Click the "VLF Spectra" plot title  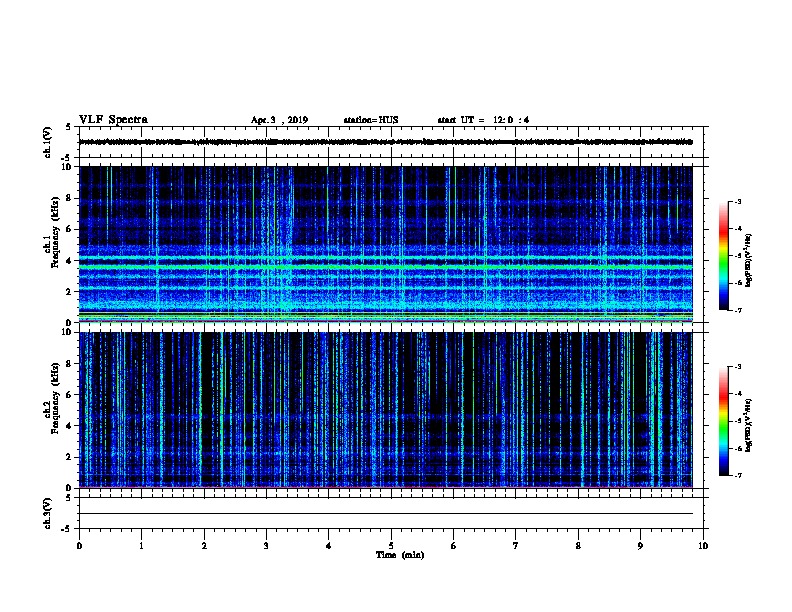tap(113, 120)
